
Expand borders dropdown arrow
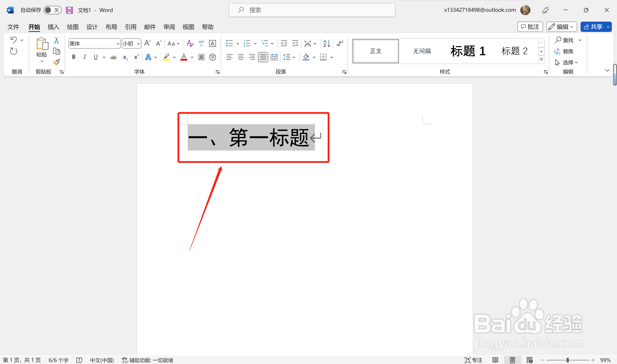pyautogui.click(x=332, y=57)
